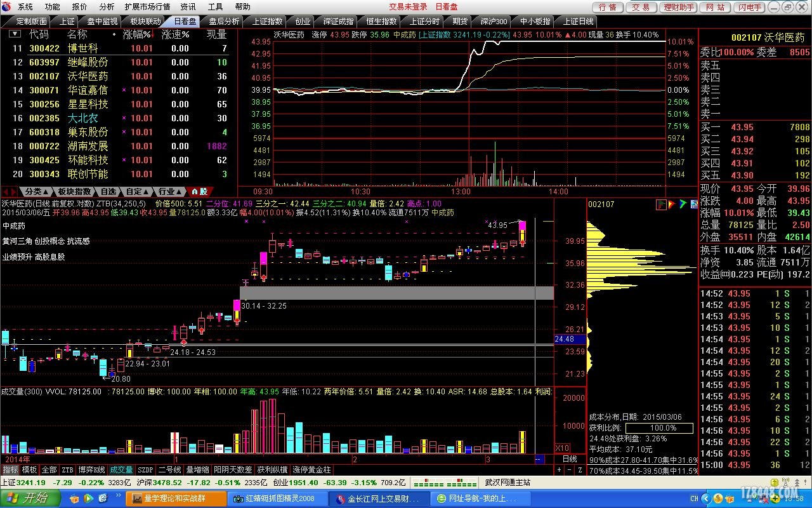Viewport: 812px width, 508px height.
Task: Click the app logo icon in the title bar
Action: 6,6
